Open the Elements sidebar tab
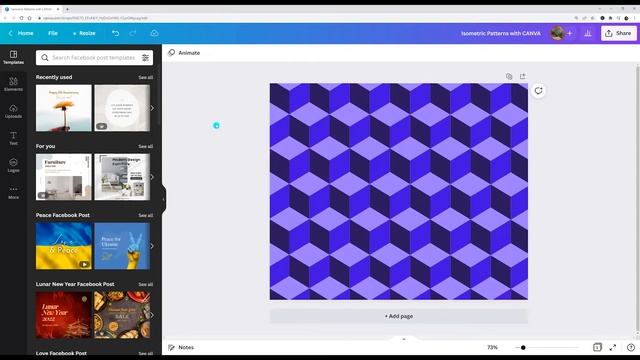The height and width of the screenshot is (360, 640). (x=13, y=84)
